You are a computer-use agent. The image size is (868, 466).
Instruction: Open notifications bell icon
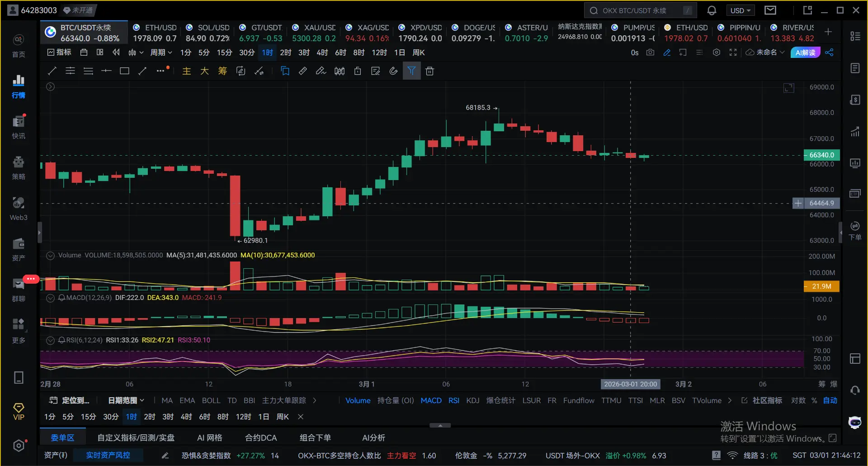click(x=712, y=10)
